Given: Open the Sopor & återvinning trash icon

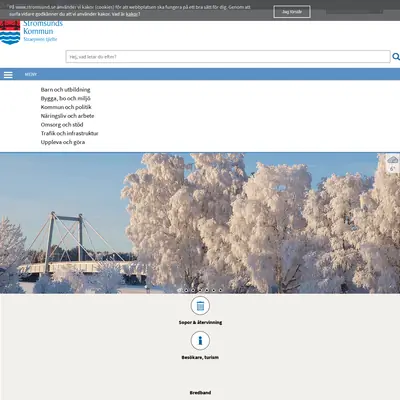Looking at the screenshot, I should coord(200,305).
